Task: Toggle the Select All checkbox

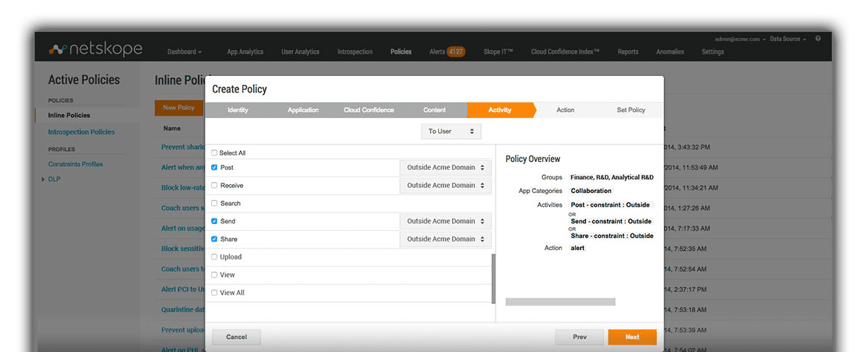Action: (x=214, y=153)
